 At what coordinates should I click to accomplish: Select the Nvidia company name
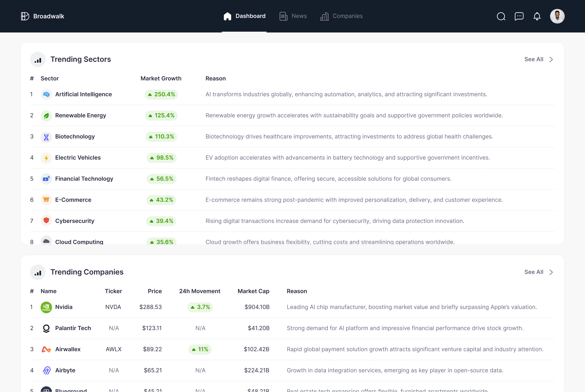tap(64, 307)
